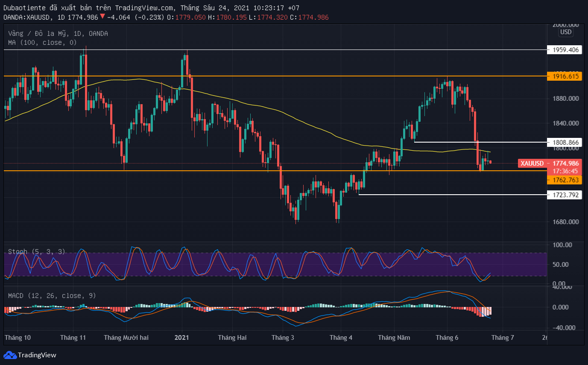This screenshot has height=365, width=588.
Task: Click the Tháng Mười hai time axis label
Action: click(126, 338)
